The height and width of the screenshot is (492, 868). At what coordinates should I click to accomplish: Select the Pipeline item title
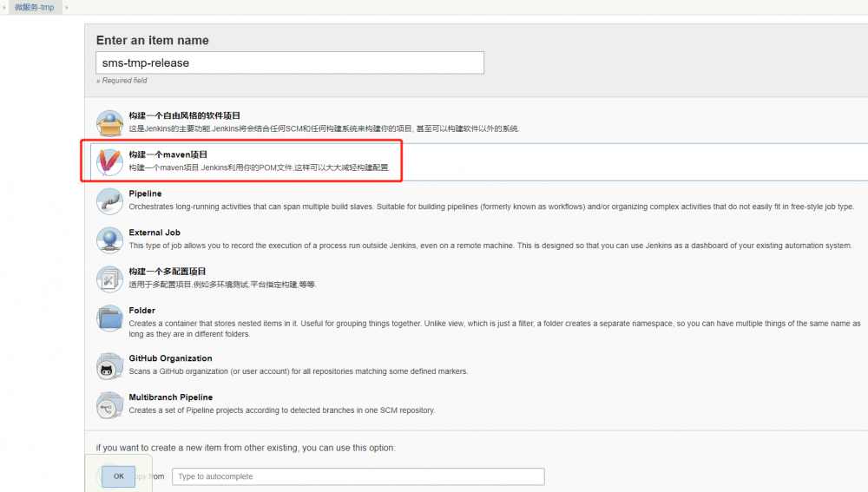[x=145, y=194]
